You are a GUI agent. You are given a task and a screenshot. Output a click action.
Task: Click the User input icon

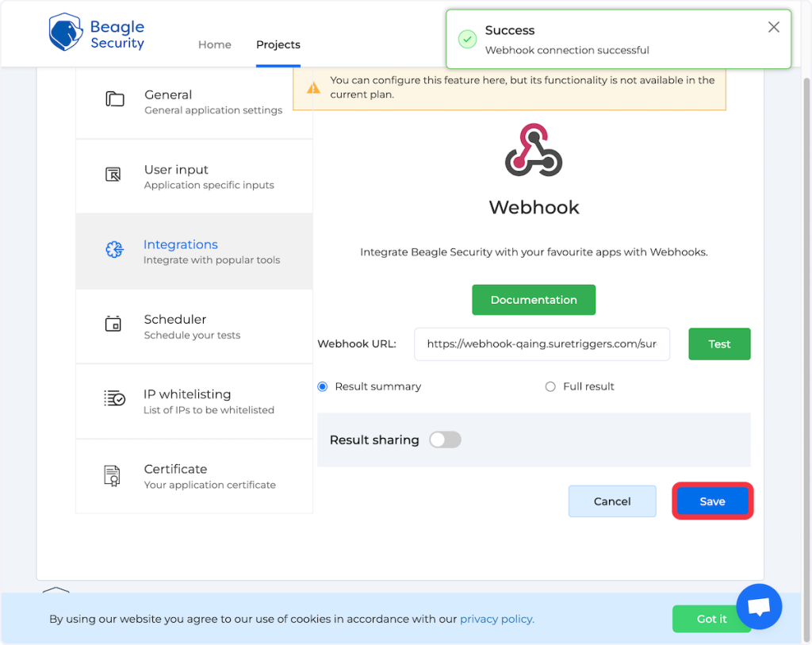pyautogui.click(x=113, y=175)
